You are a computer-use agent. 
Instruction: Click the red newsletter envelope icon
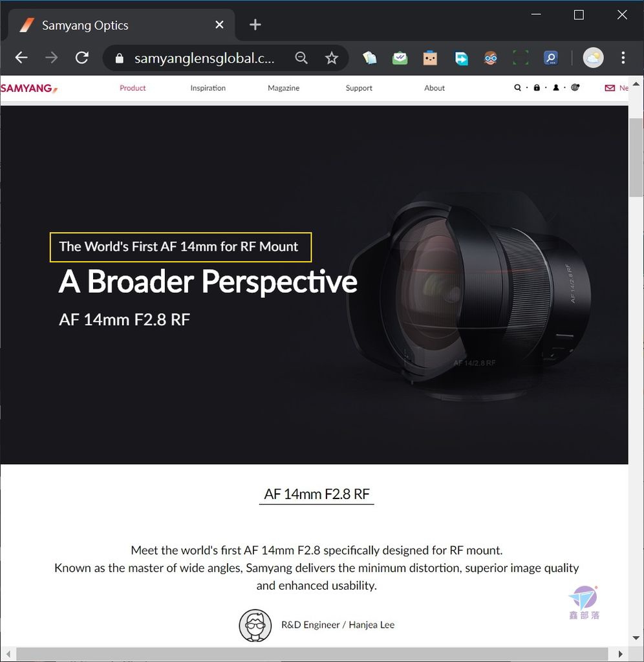coord(610,88)
